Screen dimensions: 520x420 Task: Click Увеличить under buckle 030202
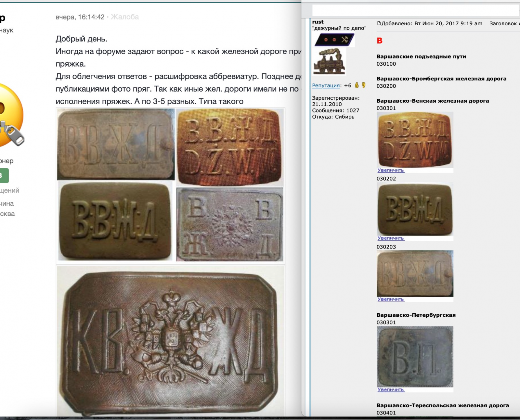(x=391, y=238)
